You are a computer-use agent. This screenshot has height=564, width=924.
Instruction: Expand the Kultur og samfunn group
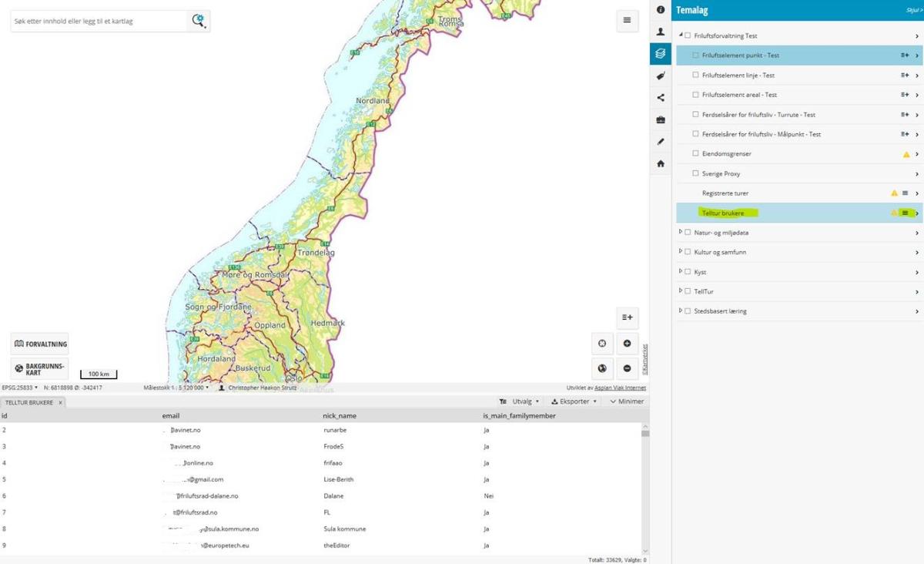click(681, 252)
